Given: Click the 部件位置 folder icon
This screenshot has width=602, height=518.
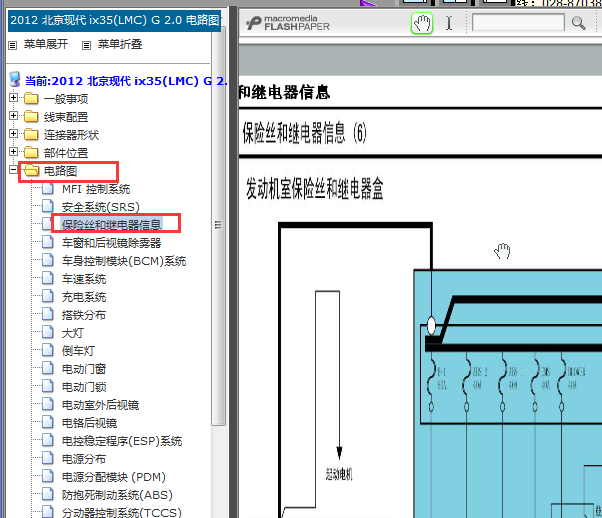Looking at the screenshot, I should [x=31, y=153].
